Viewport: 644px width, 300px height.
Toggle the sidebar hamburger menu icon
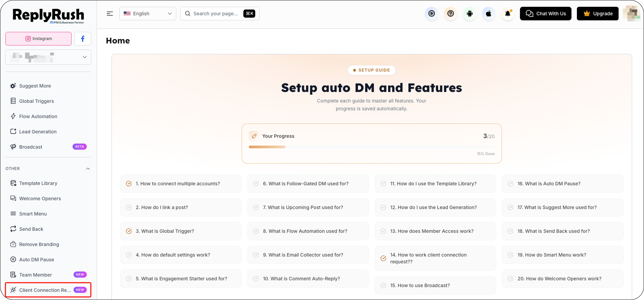(x=110, y=14)
